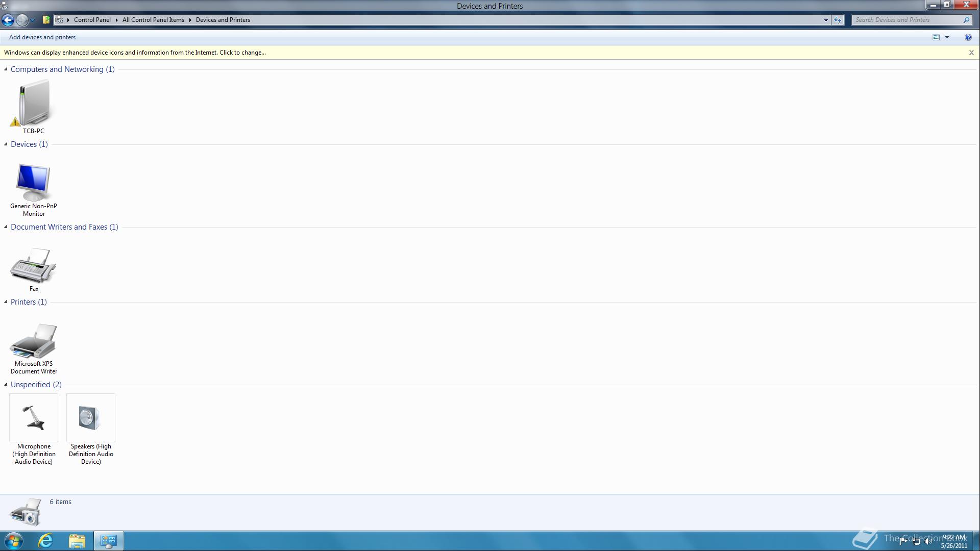Viewport: 980px width, 551px height.
Task: Select the Fax device icon
Action: [x=34, y=268]
